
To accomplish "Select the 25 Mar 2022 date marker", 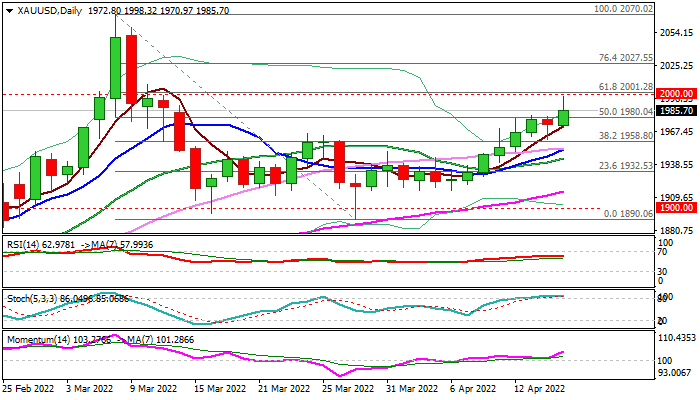I will click(348, 389).
